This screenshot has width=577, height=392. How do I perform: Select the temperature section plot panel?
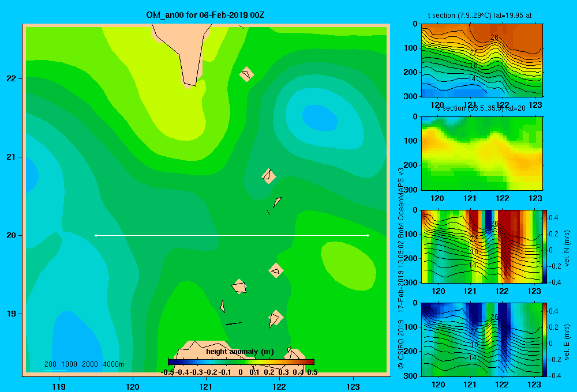click(x=482, y=61)
